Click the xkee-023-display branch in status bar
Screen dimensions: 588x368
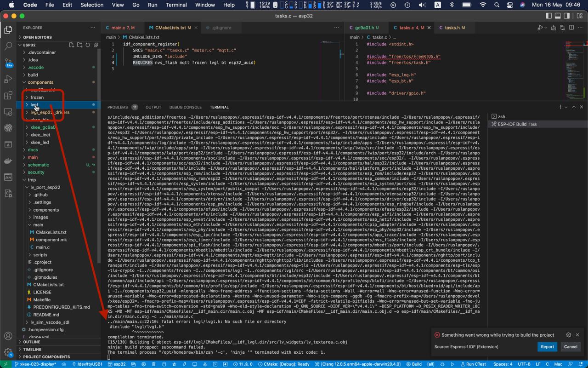coord(35,364)
